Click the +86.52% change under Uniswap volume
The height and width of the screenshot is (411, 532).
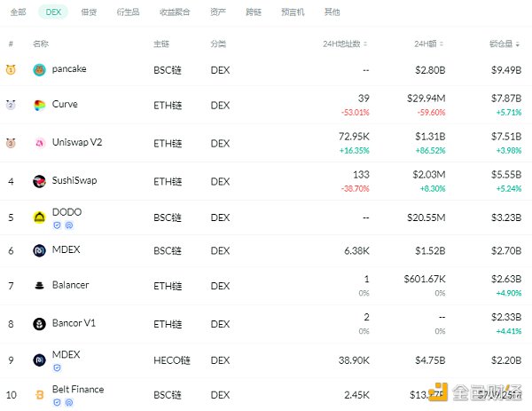(x=430, y=151)
